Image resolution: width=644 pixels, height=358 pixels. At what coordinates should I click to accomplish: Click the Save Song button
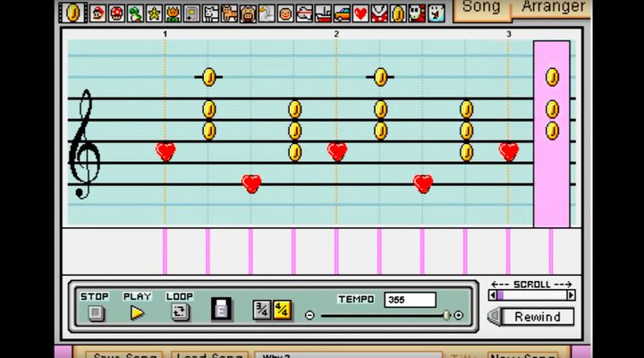124,354
